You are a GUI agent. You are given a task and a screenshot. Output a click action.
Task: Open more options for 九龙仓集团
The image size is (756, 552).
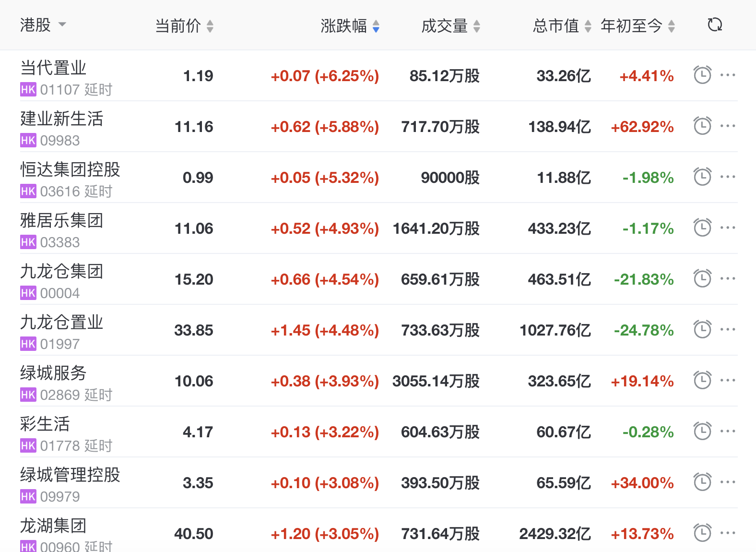[728, 279]
